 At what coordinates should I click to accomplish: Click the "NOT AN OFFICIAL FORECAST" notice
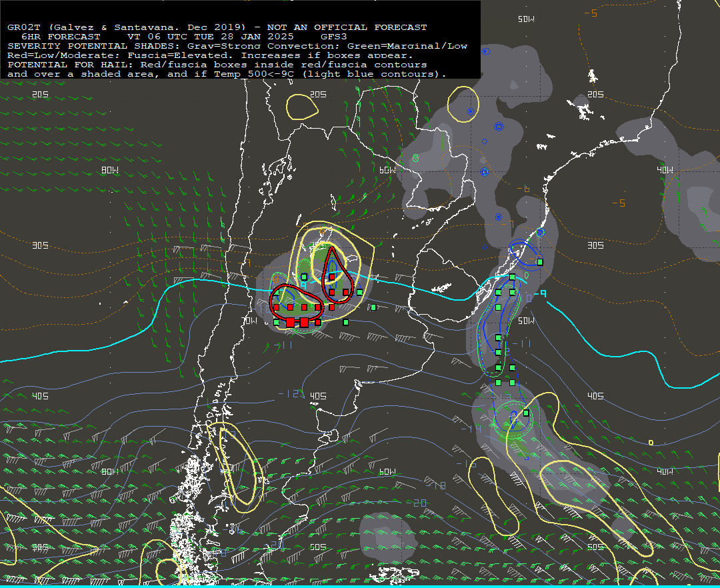347,27
